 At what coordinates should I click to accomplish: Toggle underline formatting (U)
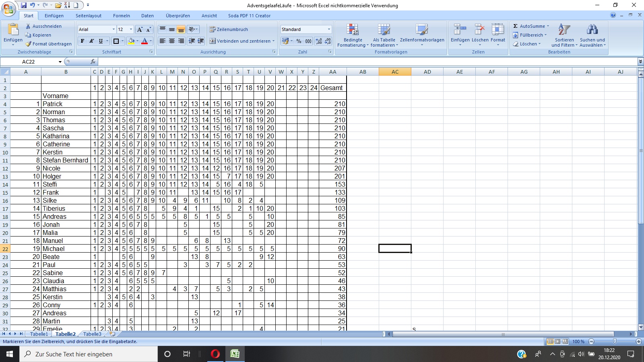coord(101,41)
